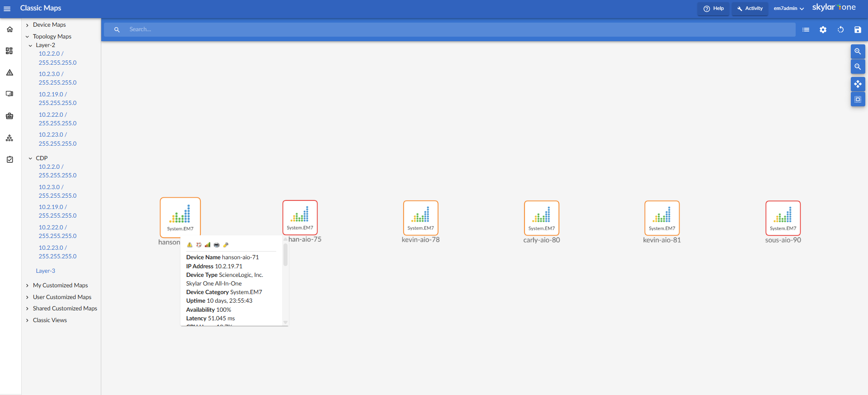The height and width of the screenshot is (395, 868).
Task: Click the zoom in magnifier button
Action: (x=858, y=52)
